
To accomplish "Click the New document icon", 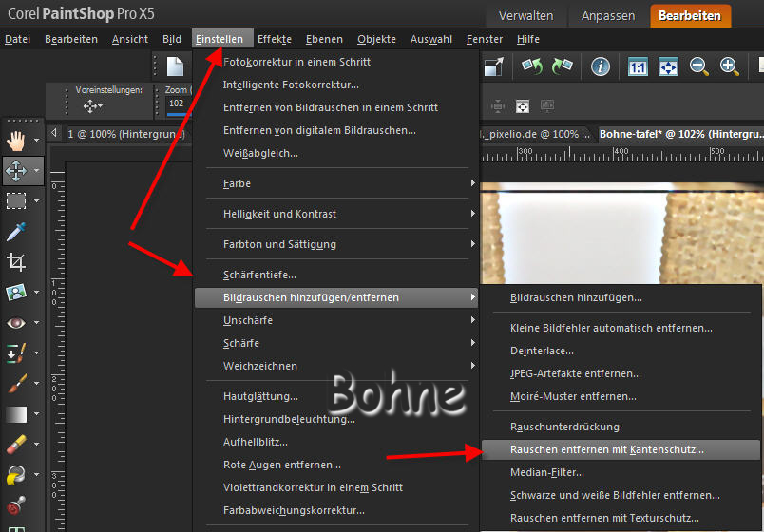I will tap(176, 66).
